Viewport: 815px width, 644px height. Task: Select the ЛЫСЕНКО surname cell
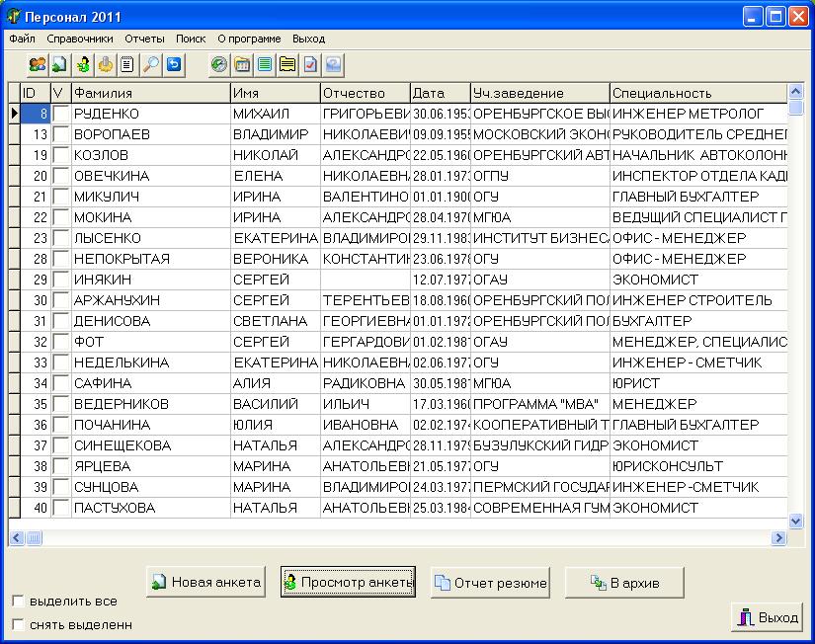pos(150,238)
